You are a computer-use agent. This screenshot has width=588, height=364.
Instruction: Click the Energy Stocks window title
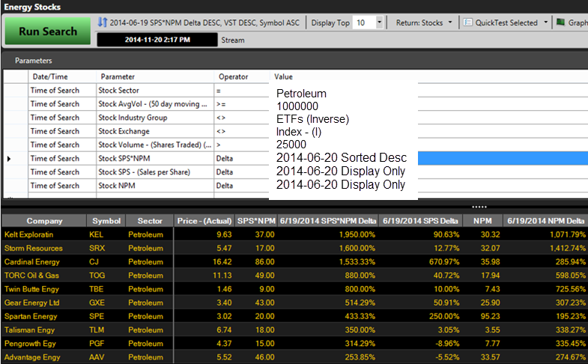pos(32,7)
